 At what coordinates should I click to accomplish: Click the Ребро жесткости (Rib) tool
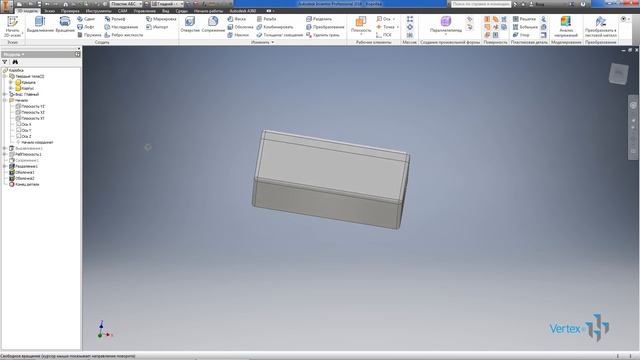point(124,35)
